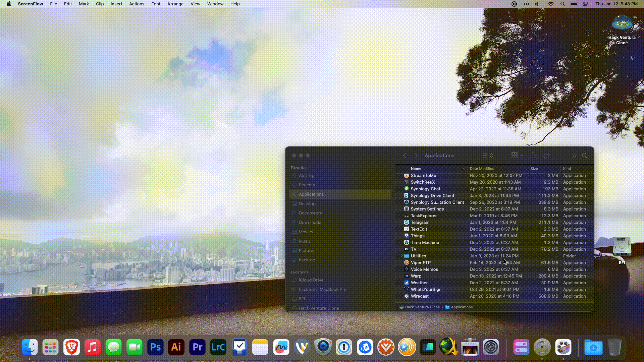The height and width of the screenshot is (362, 644).
Task: Open the ScreenFlow application menu
Action: tap(31, 4)
